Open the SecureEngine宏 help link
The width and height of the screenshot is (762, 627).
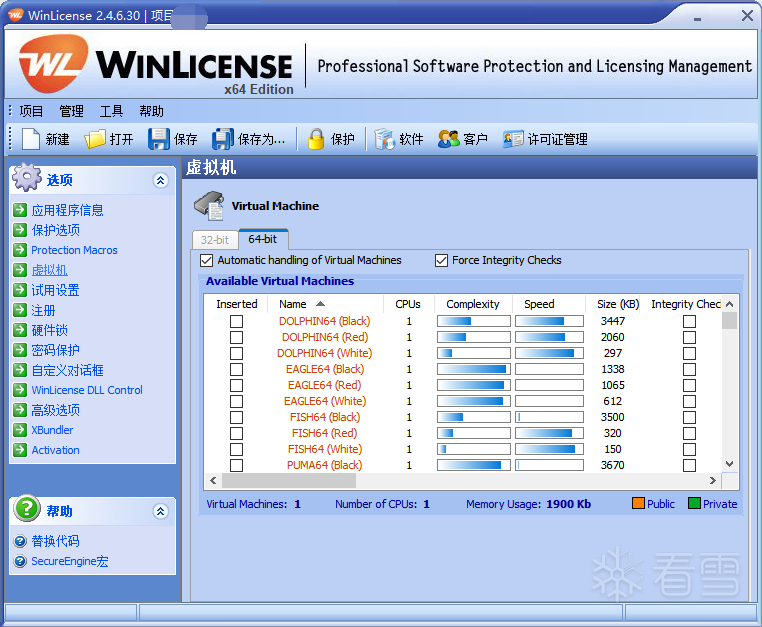point(70,561)
